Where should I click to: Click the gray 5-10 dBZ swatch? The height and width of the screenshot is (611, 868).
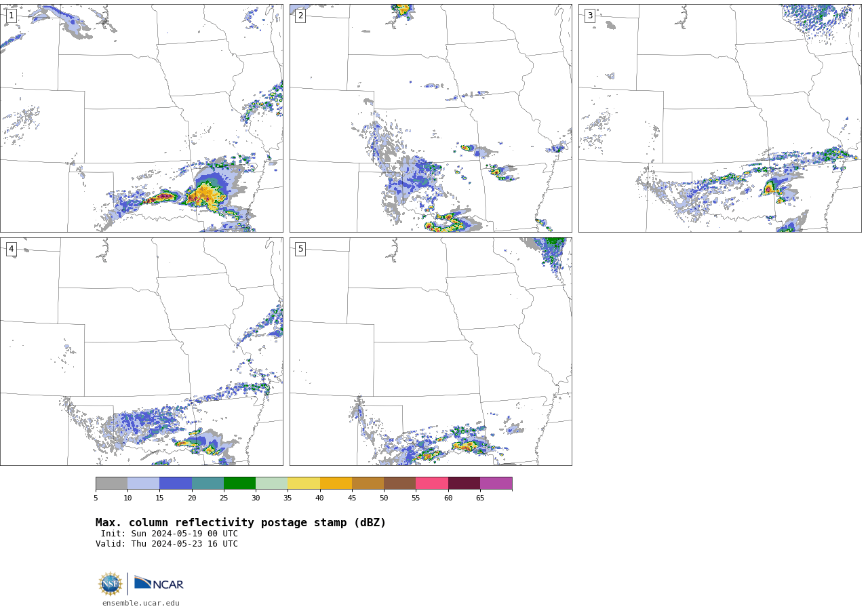[x=111, y=484]
